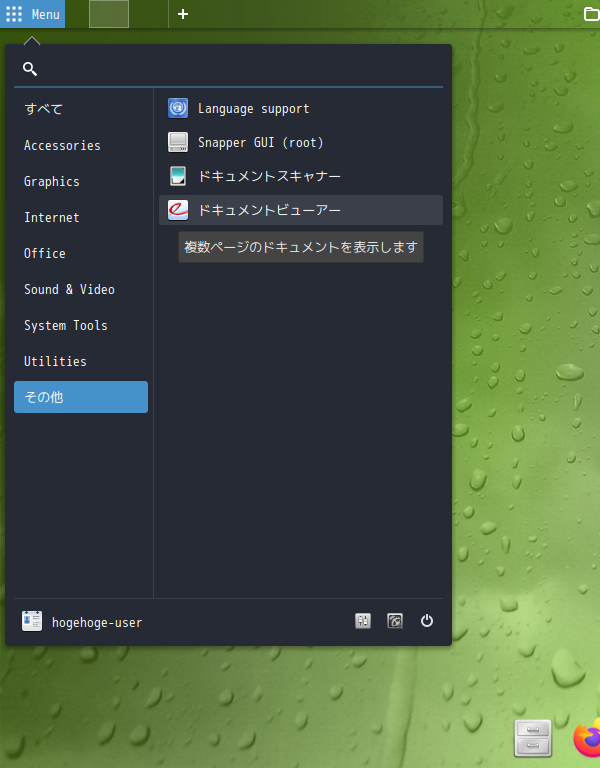Click the hogehoge-user avatar icon
The image size is (600, 768).
tap(32, 621)
